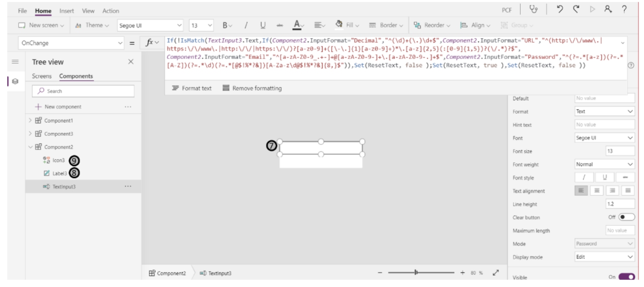Viewport: 644px width, 287px height.
Task: Toggle Visible off in the properties panel
Action: coord(626,277)
